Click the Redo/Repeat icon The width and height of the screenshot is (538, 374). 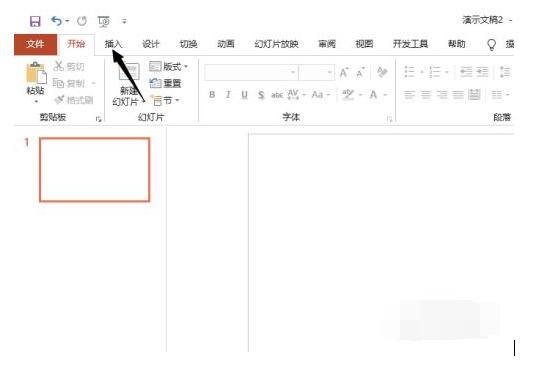click(82, 21)
